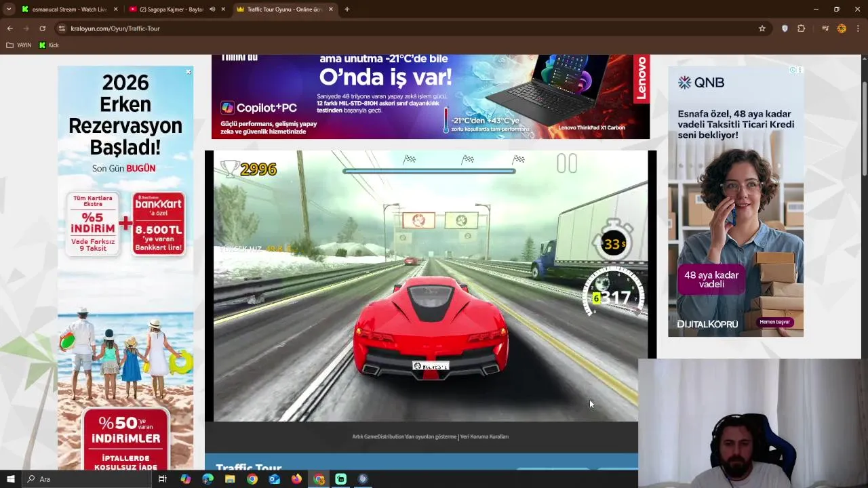Close the osmanucal Stream tab
The height and width of the screenshot is (488, 868).
115,9
